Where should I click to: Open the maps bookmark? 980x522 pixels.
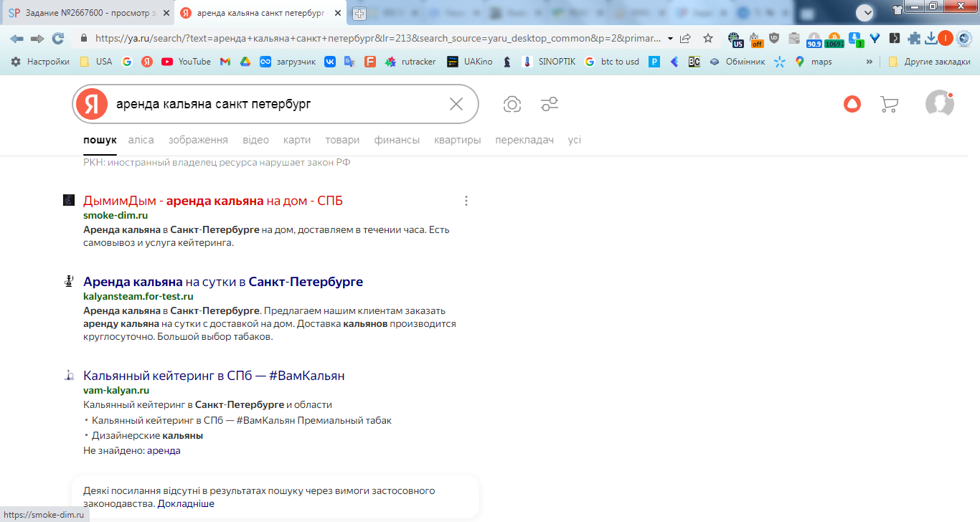point(814,62)
